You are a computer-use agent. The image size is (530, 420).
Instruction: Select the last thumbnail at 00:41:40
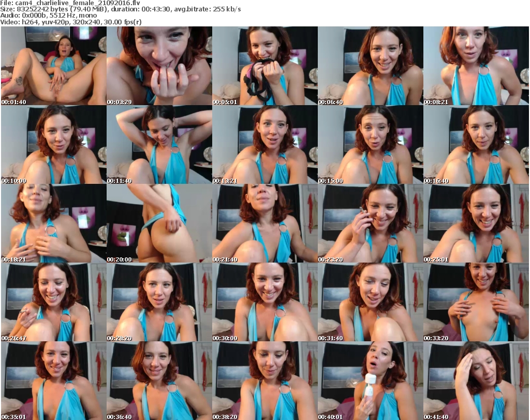(x=476, y=381)
